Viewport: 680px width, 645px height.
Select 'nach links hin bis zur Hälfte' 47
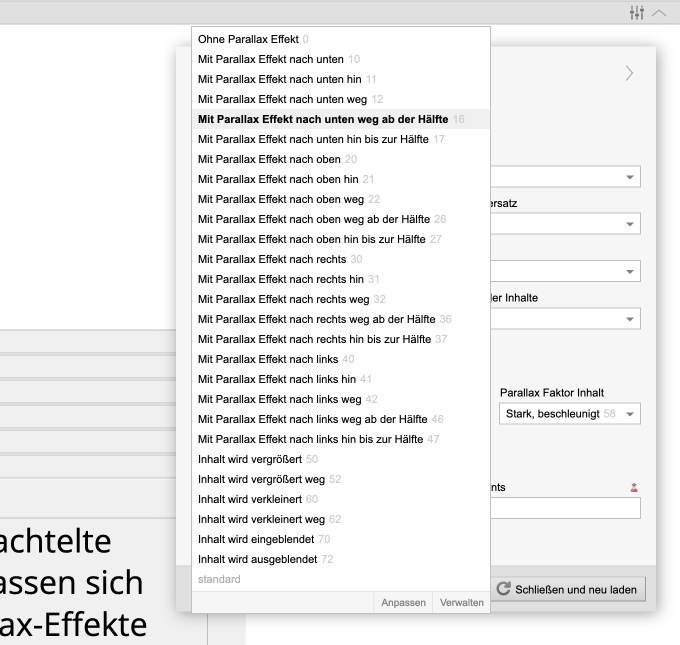click(x=341, y=439)
